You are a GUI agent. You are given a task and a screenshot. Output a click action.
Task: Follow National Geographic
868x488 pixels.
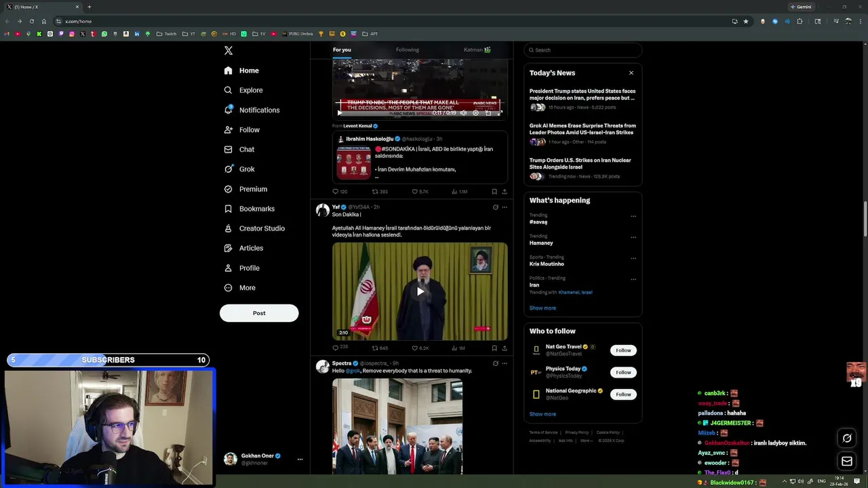(x=623, y=394)
